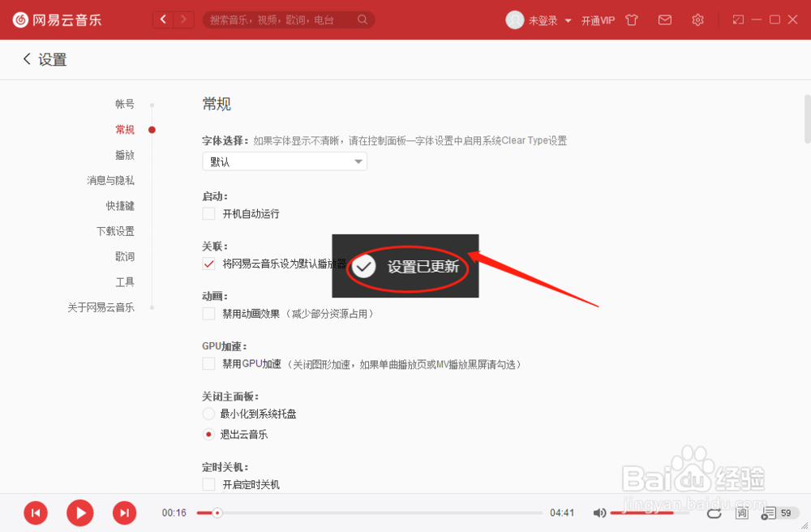Go to 消息与隐私 settings section

pos(110,180)
